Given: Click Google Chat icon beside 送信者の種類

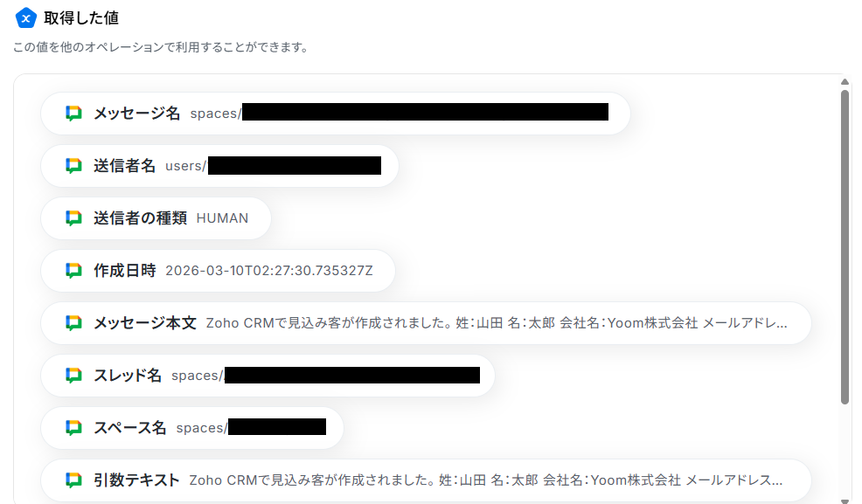Looking at the screenshot, I should (73, 218).
